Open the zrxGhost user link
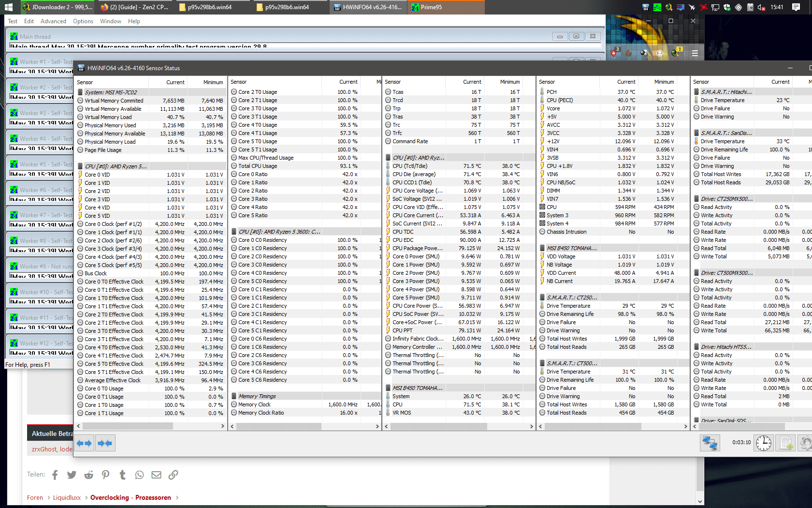The image size is (812, 508). point(44,449)
